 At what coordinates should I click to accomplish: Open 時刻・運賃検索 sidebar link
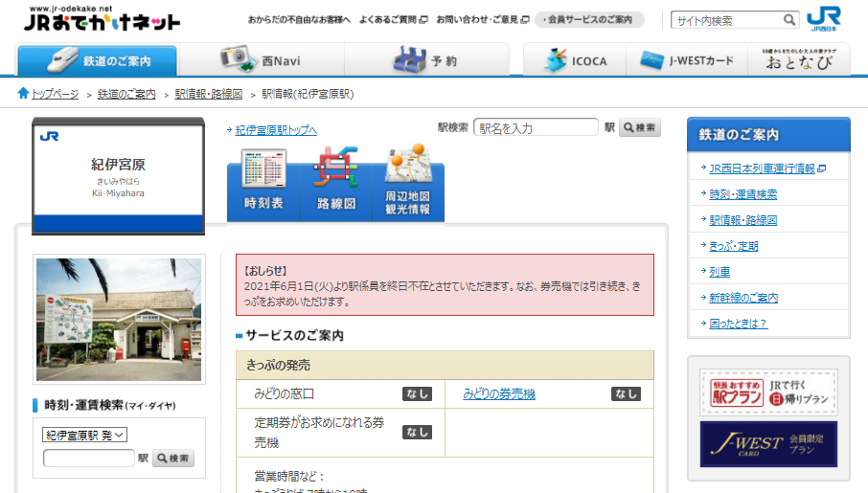tap(742, 194)
